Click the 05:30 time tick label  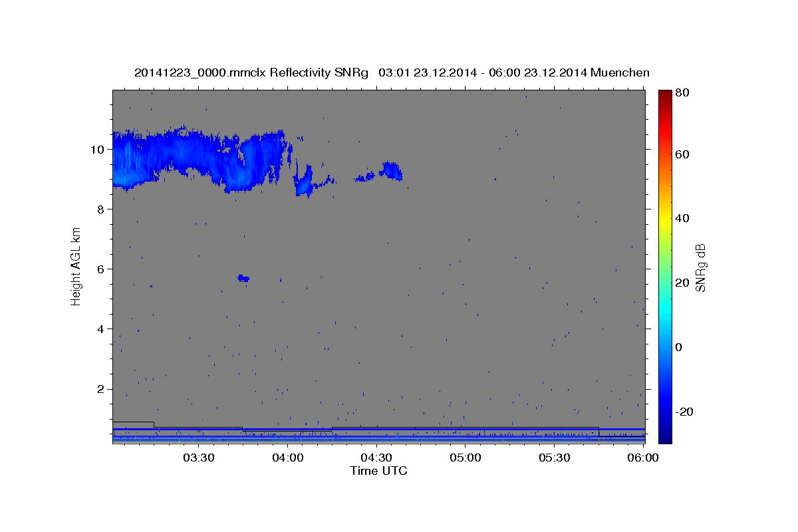[555, 458]
